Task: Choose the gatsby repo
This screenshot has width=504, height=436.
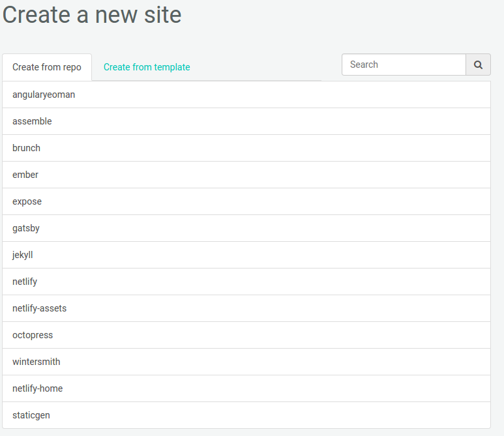Action: pos(246,228)
